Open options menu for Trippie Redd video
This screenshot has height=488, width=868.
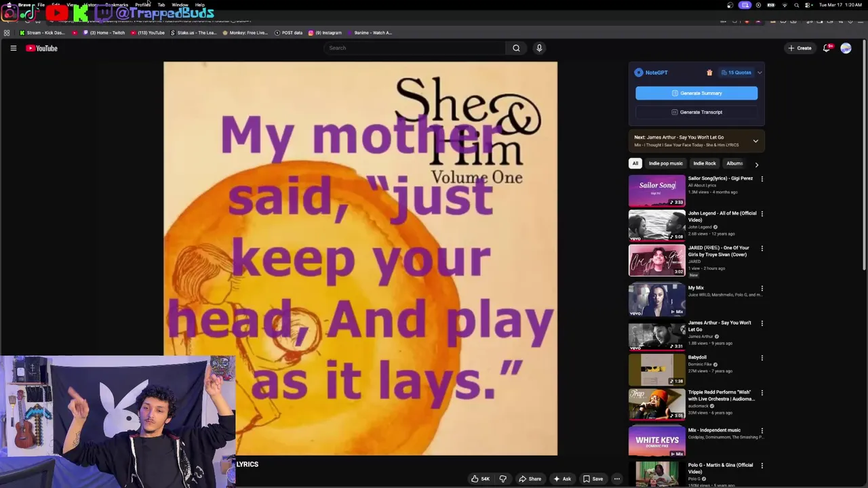click(x=762, y=393)
